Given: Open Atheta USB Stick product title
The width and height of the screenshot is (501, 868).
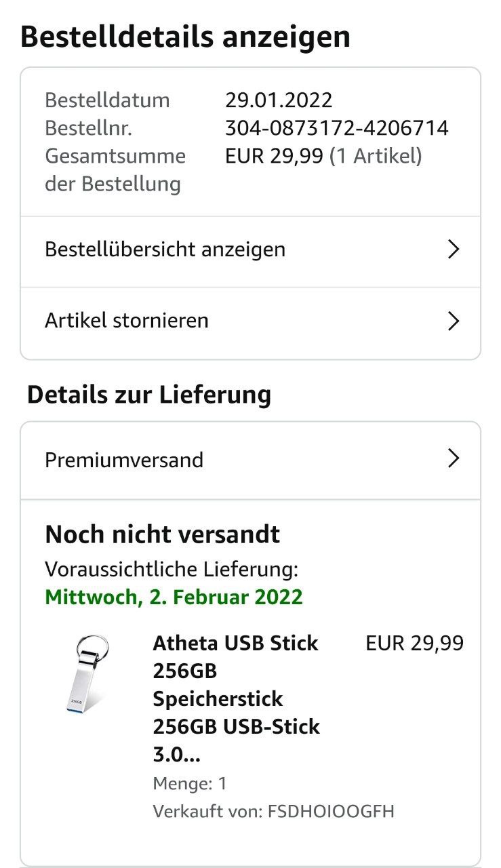Looking at the screenshot, I should coord(236,698).
